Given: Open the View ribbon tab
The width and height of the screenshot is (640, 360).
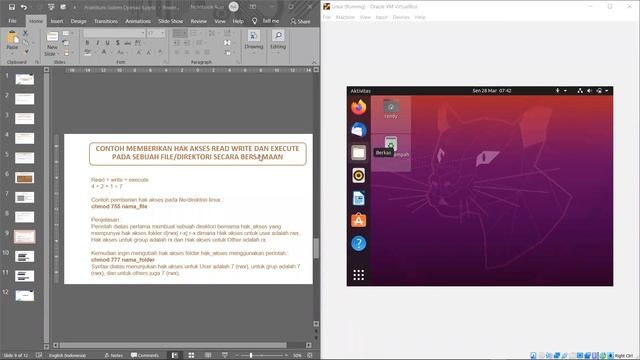Looking at the screenshot, I should (220, 21).
